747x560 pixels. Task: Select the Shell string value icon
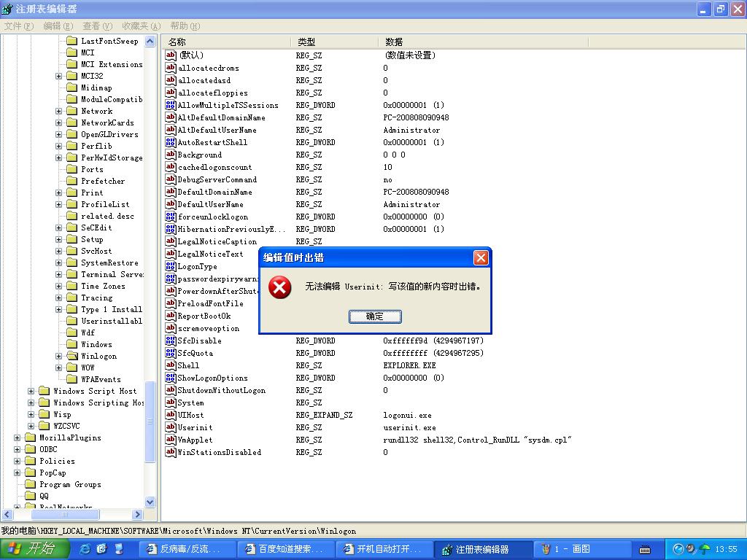click(171, 365)
